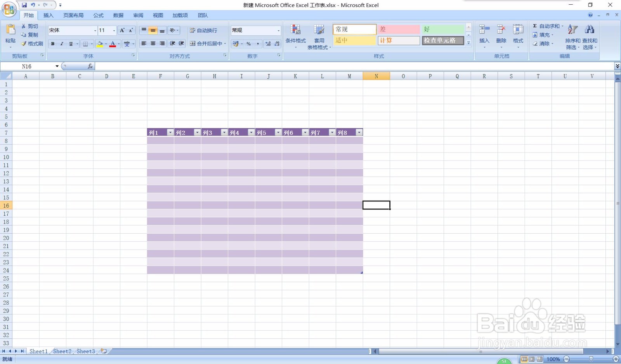Viewport: 621px width, 364px height.
Task: Click the accounting number format icon
Action: pos(236,44)
